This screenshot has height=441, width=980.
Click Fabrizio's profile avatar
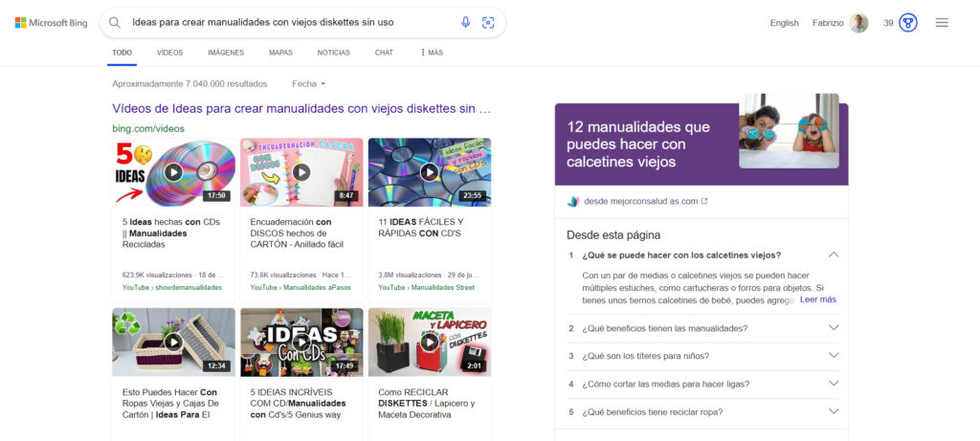click(858, 23)
